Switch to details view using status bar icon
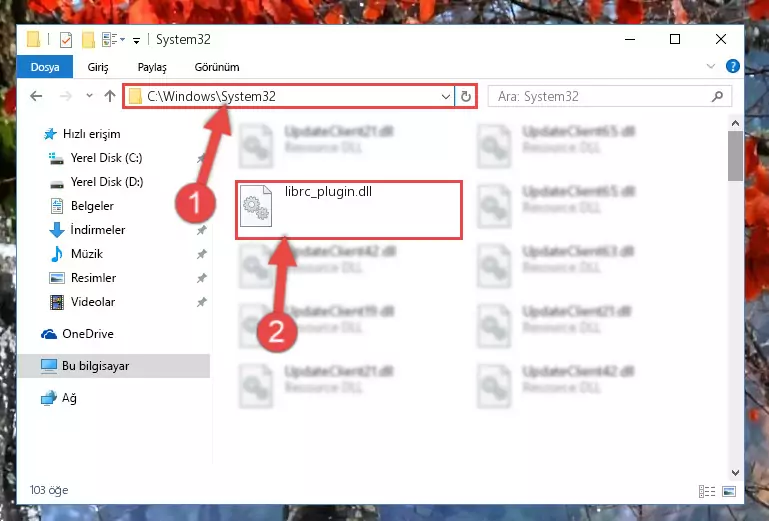Screen dimensions: 769x521 click(707, 491)
